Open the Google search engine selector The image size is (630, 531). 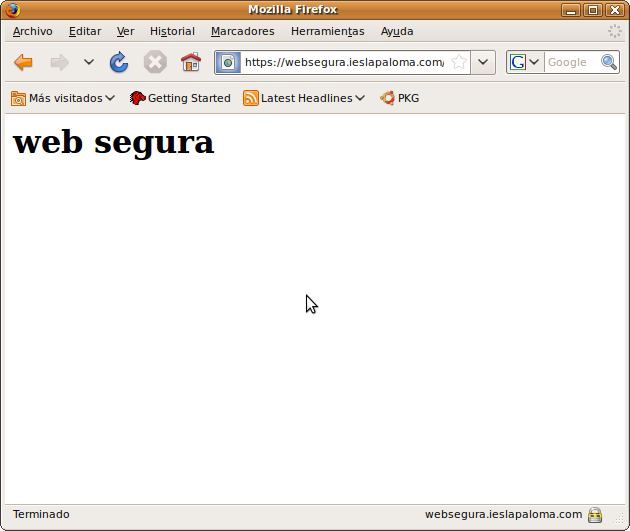click(x=525, y=62)
